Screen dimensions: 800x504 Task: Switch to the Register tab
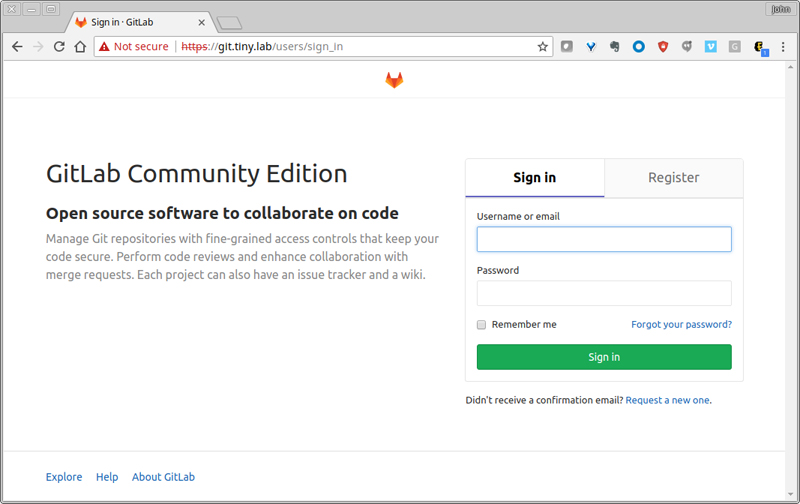point(673,177)
